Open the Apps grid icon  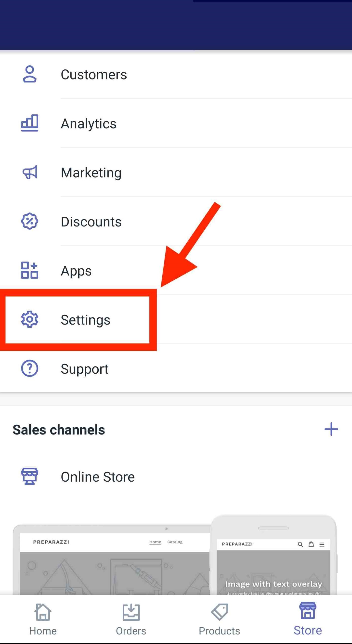point(29,270)
